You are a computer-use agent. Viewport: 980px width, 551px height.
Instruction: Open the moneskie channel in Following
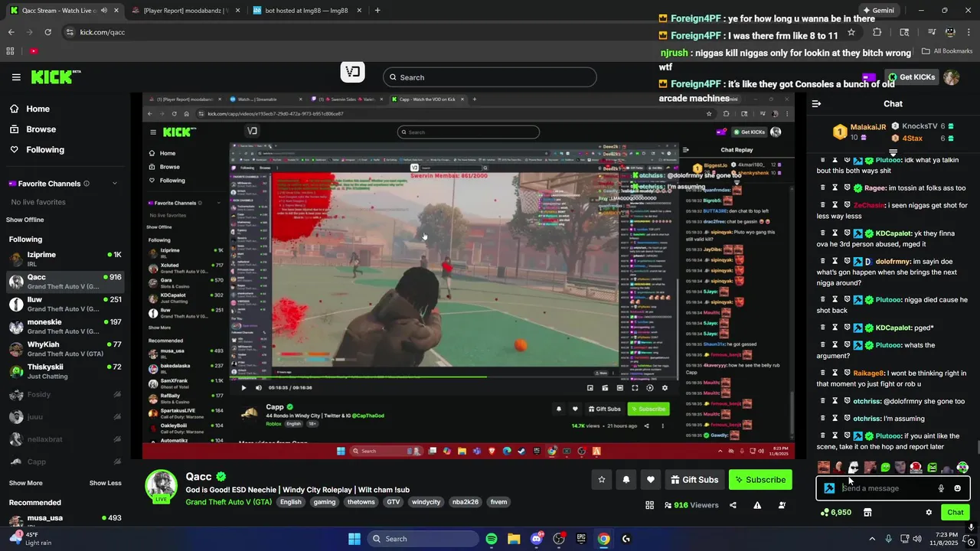(65, 327)
